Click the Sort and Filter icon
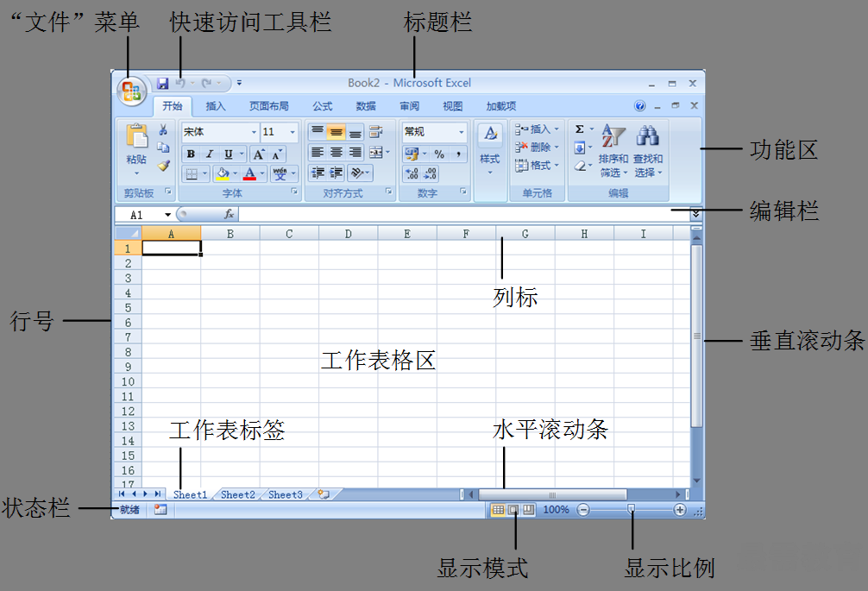 pos(613,136)
